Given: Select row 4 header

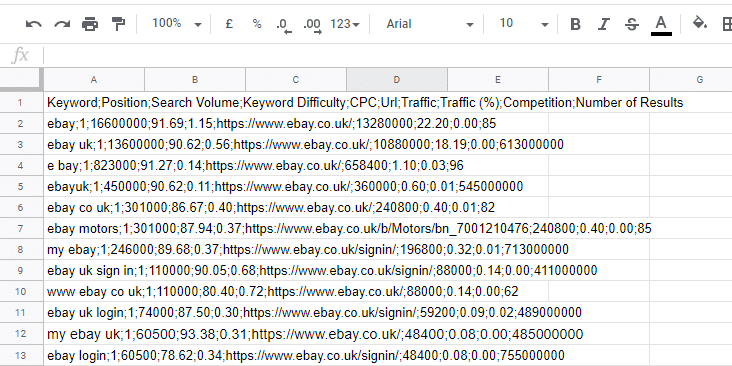Looking at the screenshot, I should click(x=20, y=165).
